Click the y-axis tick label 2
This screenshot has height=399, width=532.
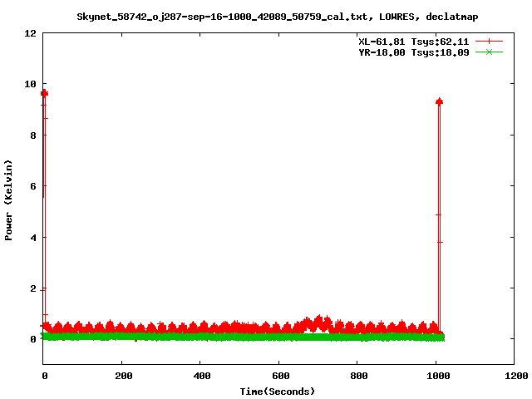33,288
